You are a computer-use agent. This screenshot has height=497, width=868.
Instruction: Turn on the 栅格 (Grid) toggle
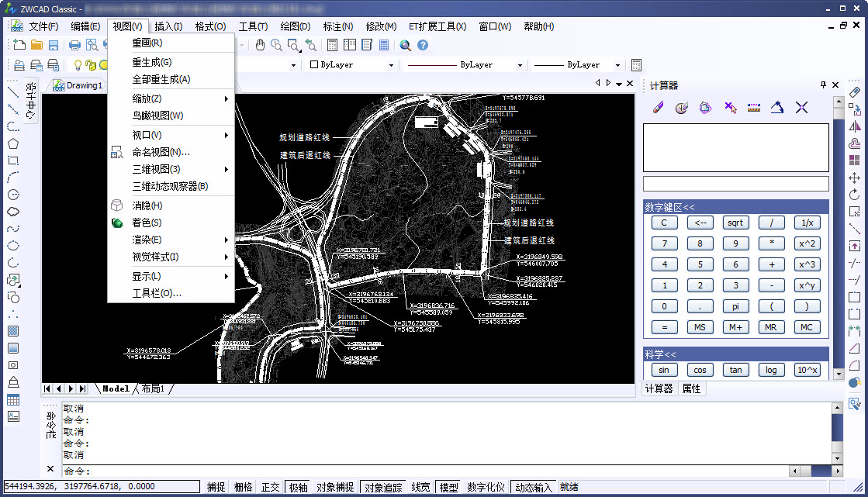tap(243, 487)
